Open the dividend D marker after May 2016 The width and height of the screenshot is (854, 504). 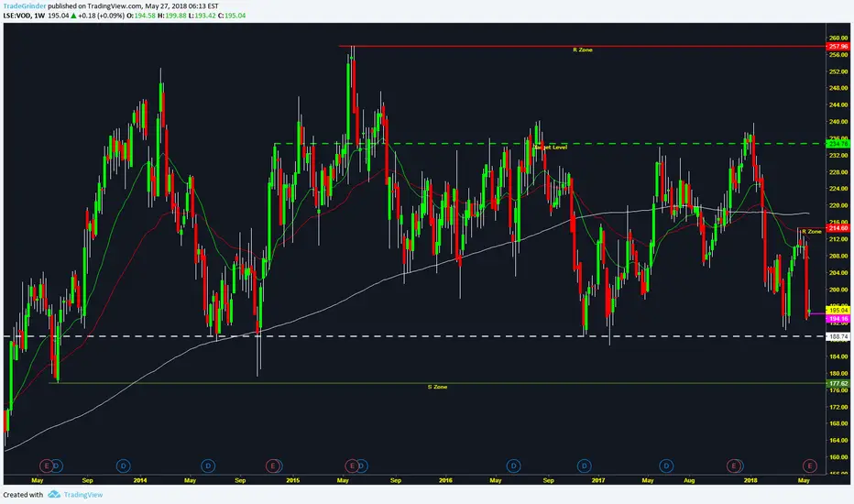pos(514,466)
